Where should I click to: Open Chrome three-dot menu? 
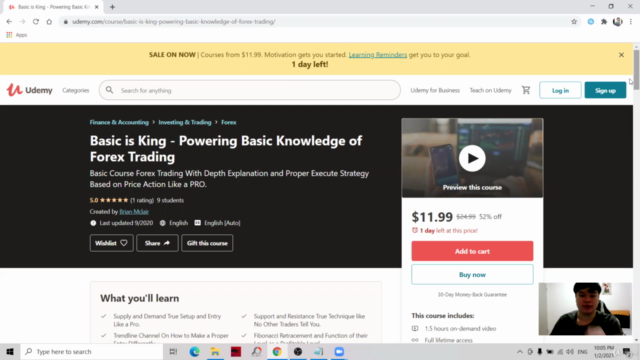click(x=631, y=22)
